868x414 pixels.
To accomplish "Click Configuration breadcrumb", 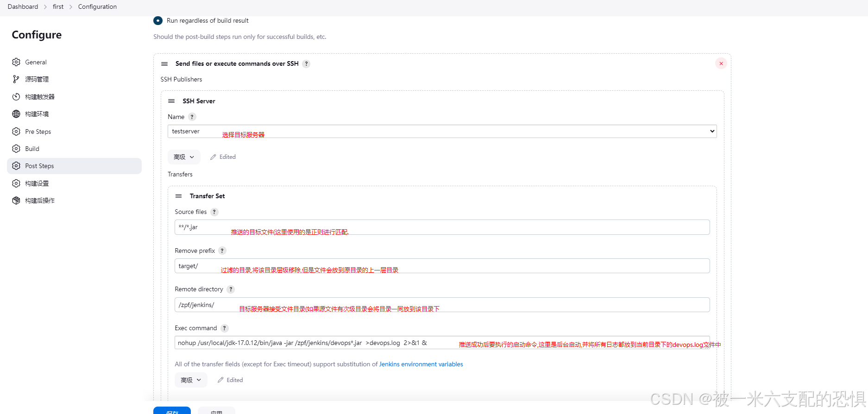I will click(x=97, y=6).
